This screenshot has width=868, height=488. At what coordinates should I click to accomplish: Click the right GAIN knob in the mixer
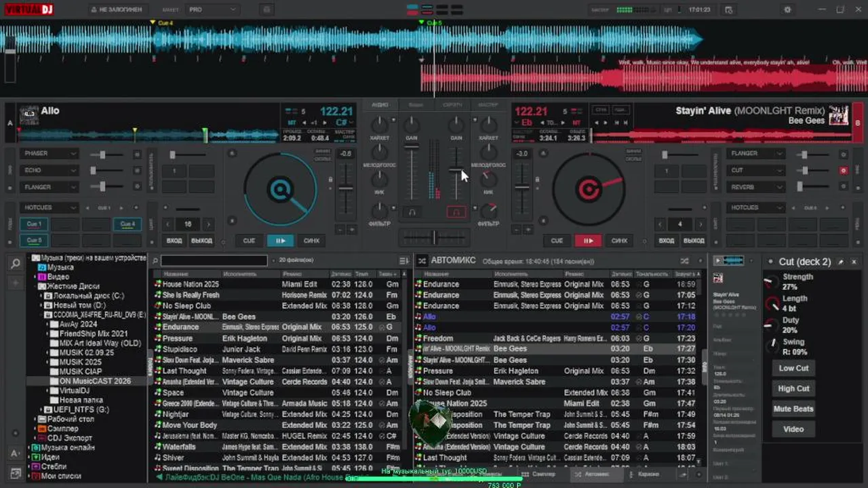coord(456,125)
